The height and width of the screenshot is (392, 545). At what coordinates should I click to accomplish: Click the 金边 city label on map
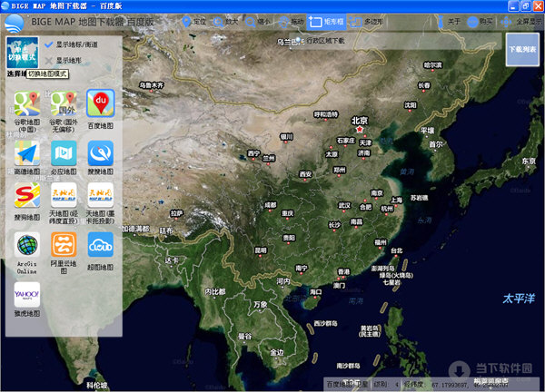(277, 353)
